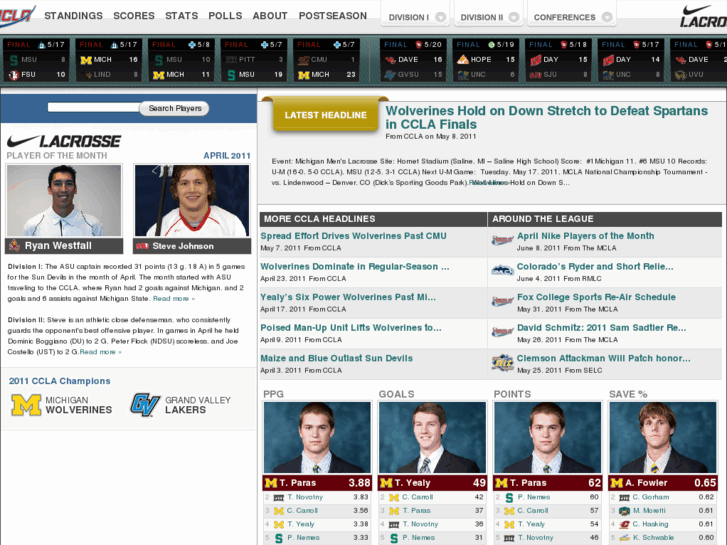Open Ryan Westfall's photo
The height and width of the screenshot is (545, 727).
[64, 200]
